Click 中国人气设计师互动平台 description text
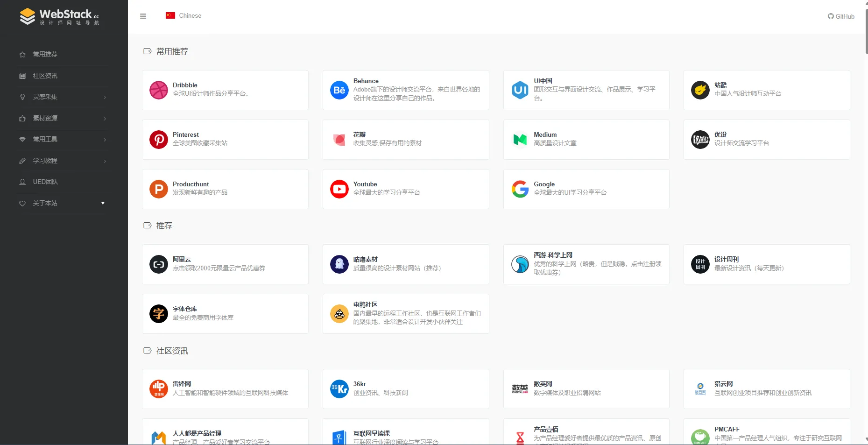The image size is (868, 445). pyautogui.click(x=748, y=93)
